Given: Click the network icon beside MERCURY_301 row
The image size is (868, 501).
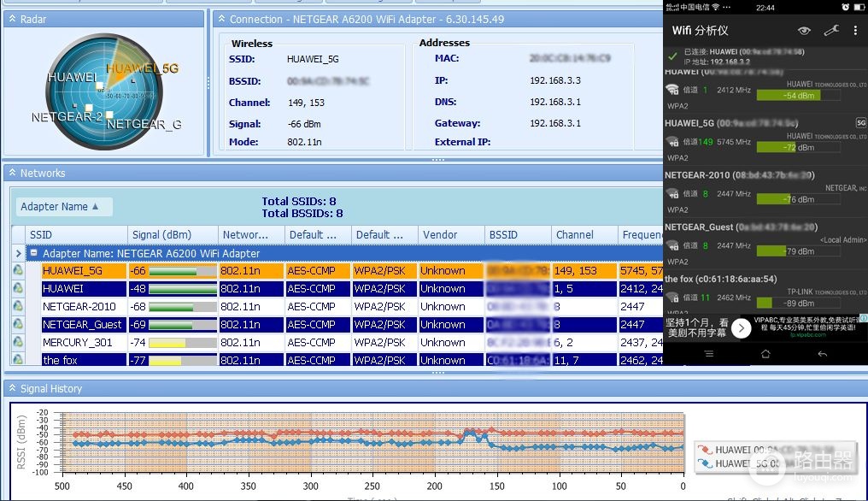Looking at the screenshot, I should 18,343.
